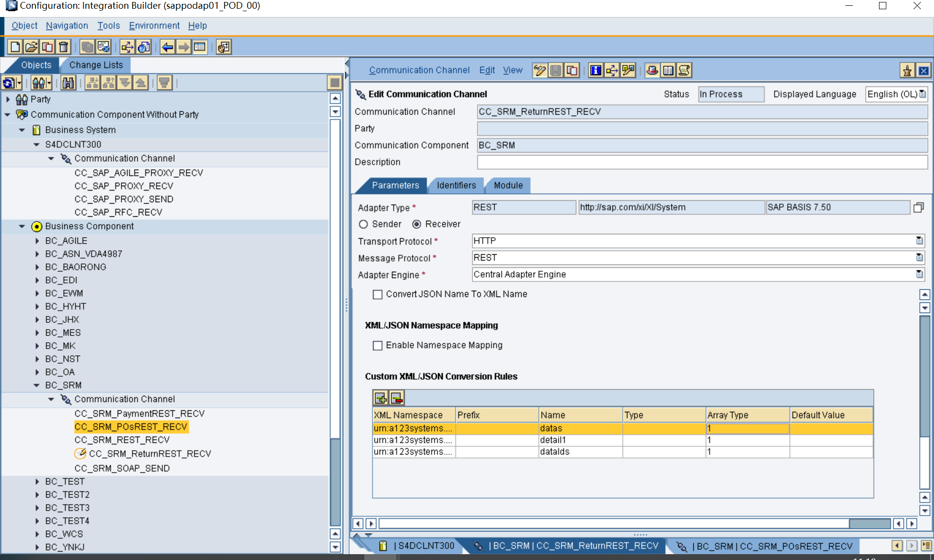Expand the BC_TEST node
934x560 pixels.
pos(37,481)
